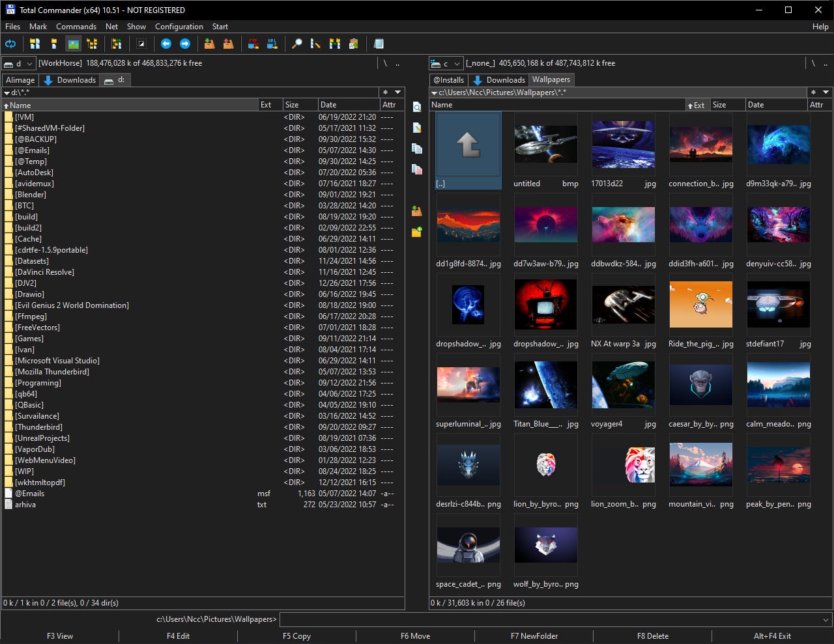Image resolution: width=834 pixels, height=644 pixels.
Task: Open the Net menu
Action: point(112,27)
